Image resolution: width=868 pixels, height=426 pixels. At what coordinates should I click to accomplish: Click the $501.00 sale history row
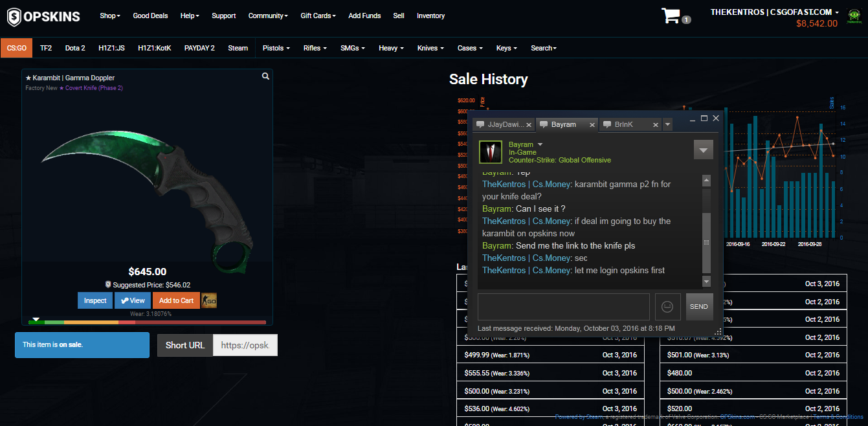click(x=754, y=355)
